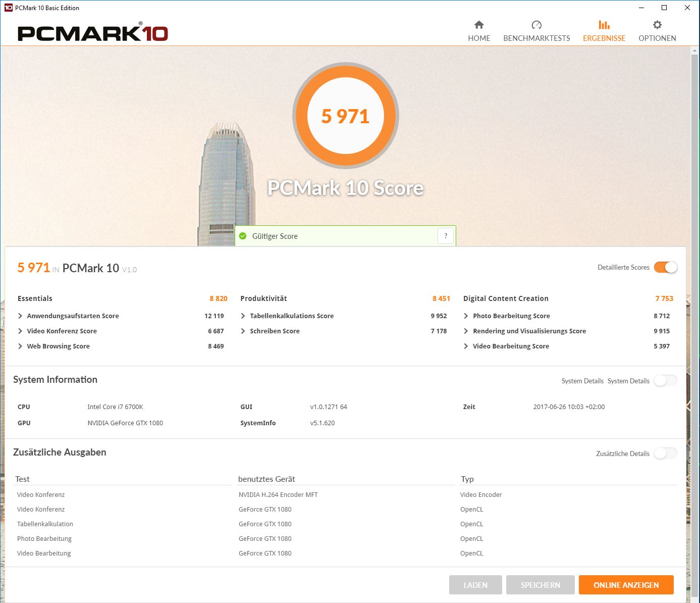Click the scrollbar up arrow

coord(695,50)
